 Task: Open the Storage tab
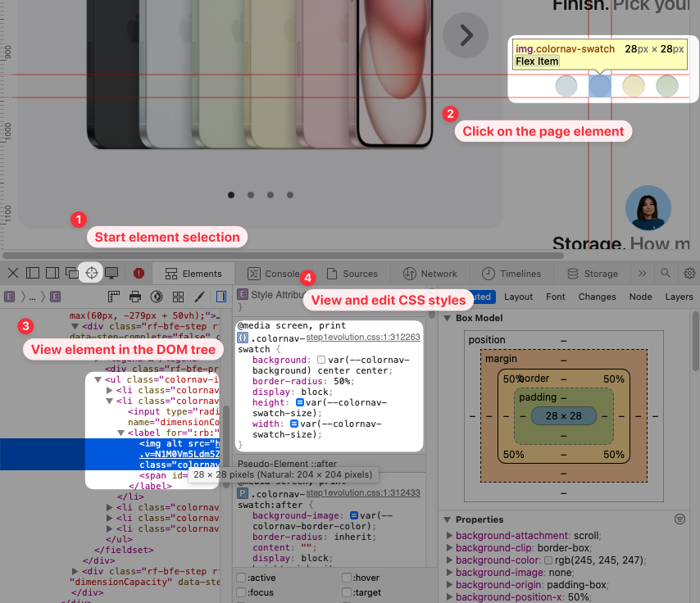593,274
